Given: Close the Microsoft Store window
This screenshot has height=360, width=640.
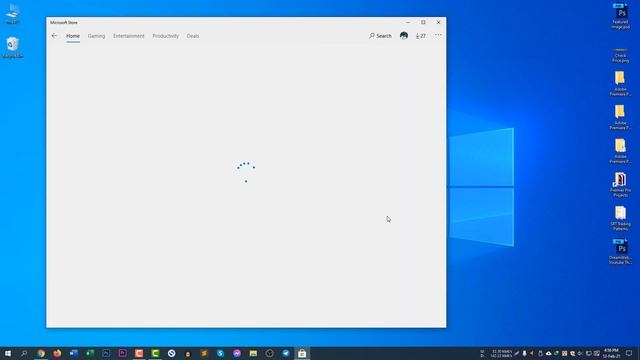Looking at the screenshot, I should pyautogui.click(x=438, y=22).
